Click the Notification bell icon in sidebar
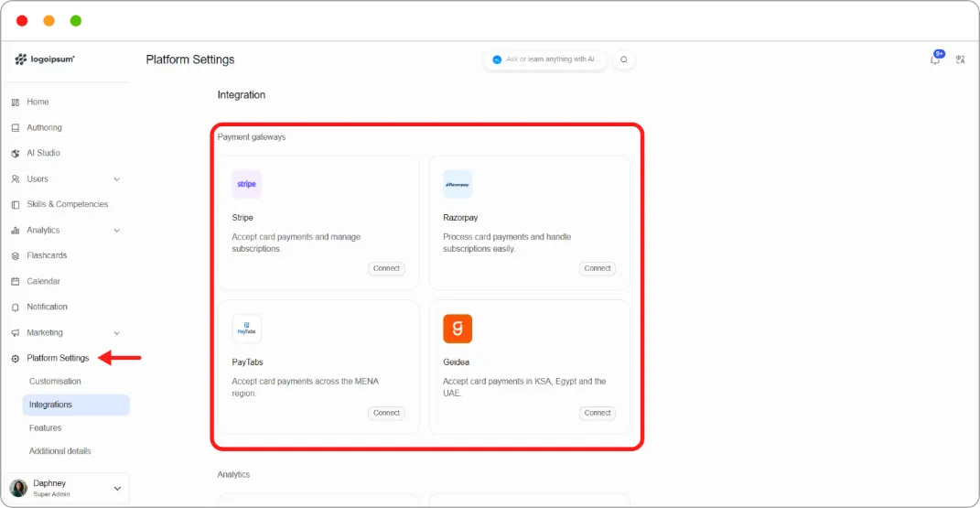Screen dimensions: 980x508 [x=16, y=308]
